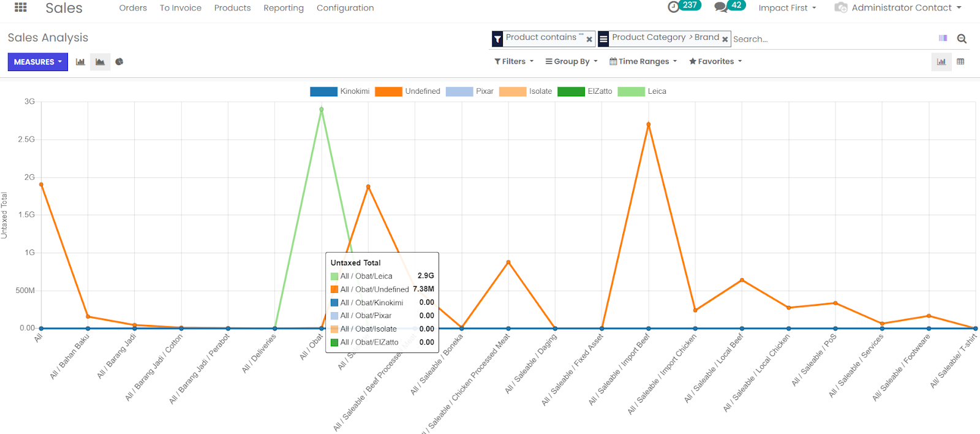The width and height of the screenshot is (980, 434).
Task: Remove the Product Category > Brand grouping facet
Action: (725, 39)
